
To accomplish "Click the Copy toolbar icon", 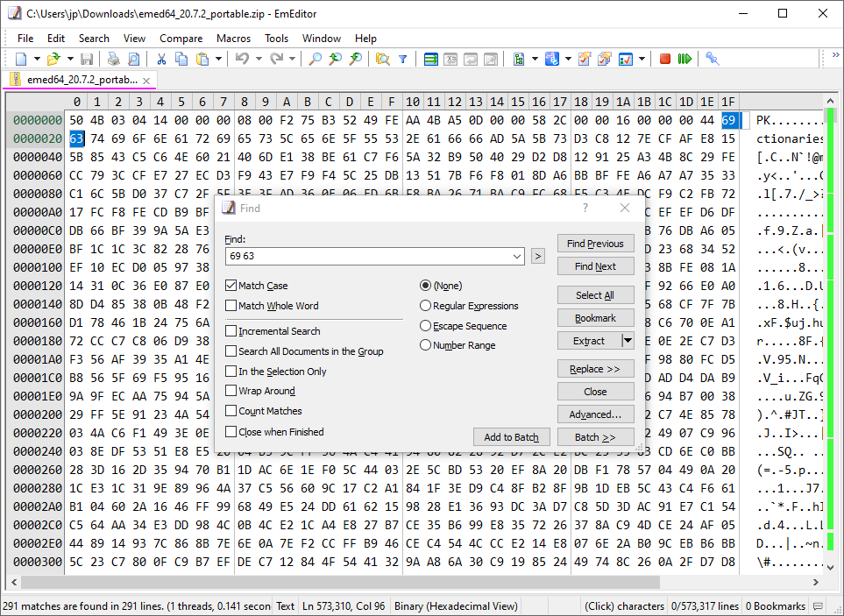I will pyautogui.click(x=181, y=59).
